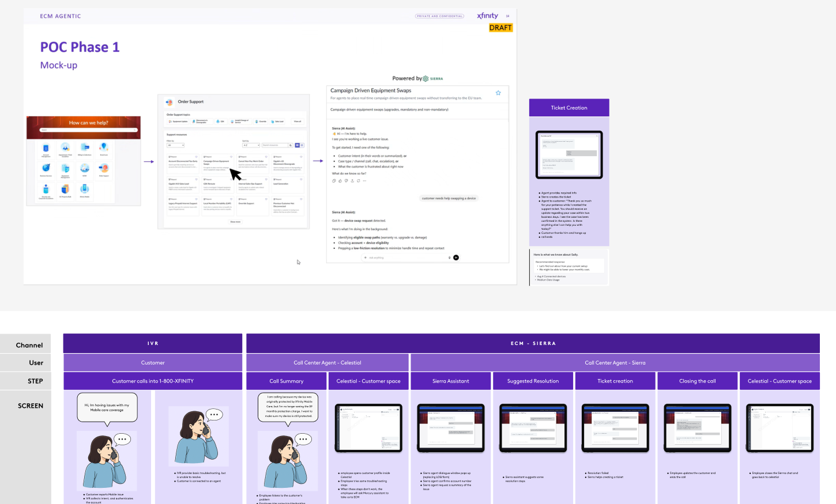Click the Search resources input field
The height and width of the screenshot is (504, 836).
click(x=275, y=145)
